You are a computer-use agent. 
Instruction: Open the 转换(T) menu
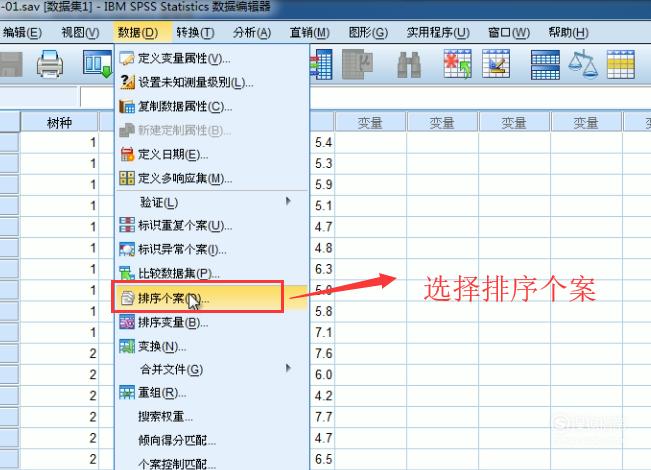click(x=195, y=32)
